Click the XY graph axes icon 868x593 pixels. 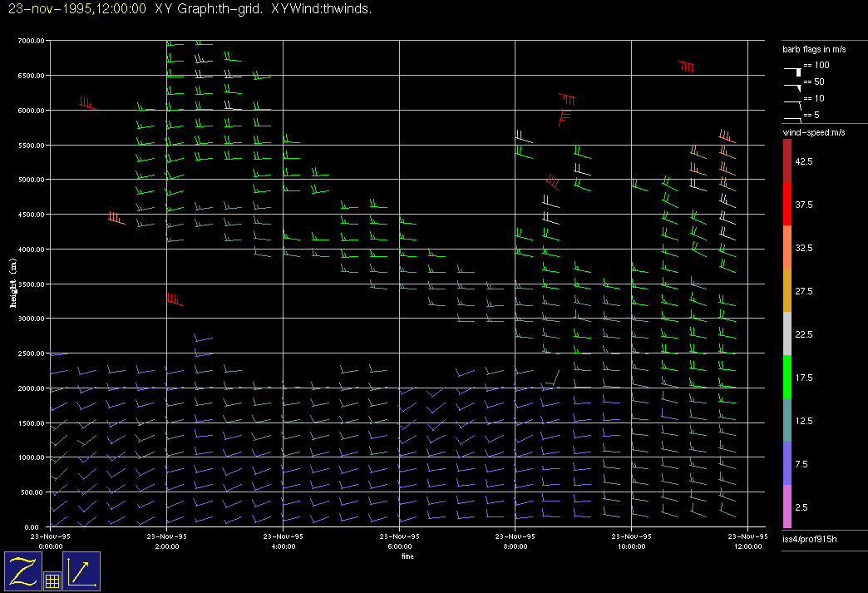click(81, 571)
